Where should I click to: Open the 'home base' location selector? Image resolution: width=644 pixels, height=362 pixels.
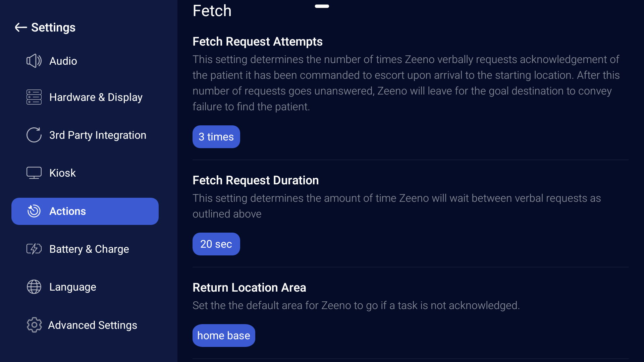coord(224,336)
